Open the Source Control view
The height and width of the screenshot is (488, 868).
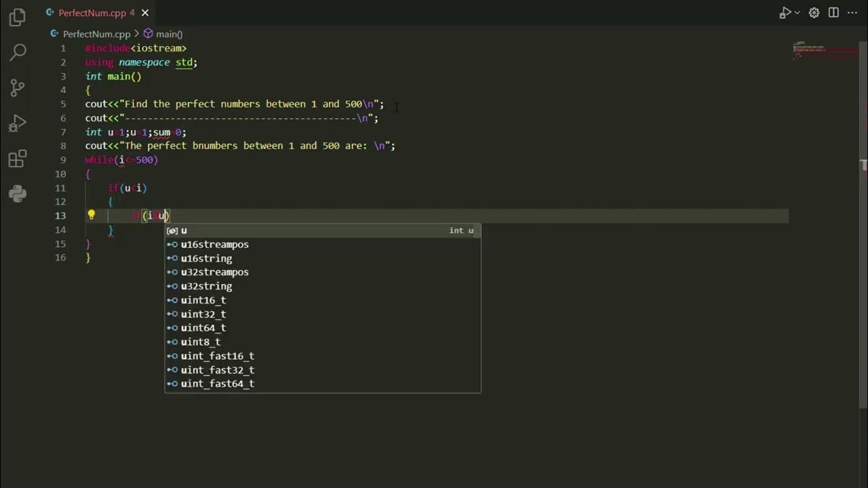pyautogui.click(x=18, y=87)
